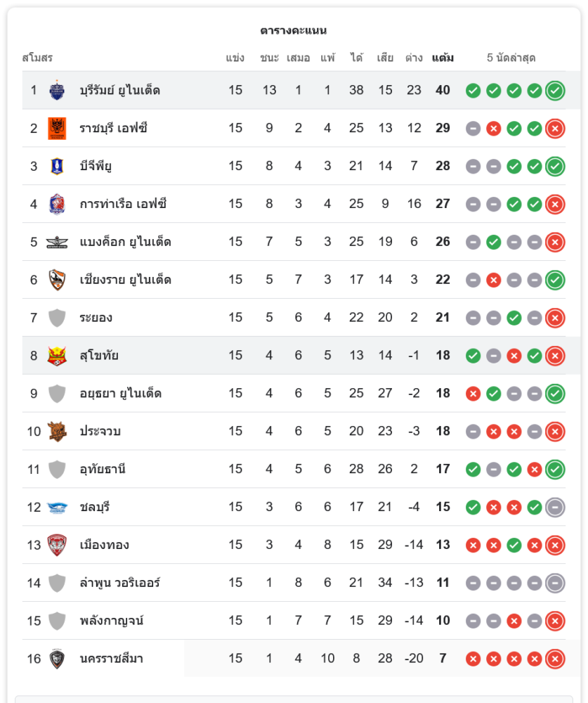The image size is (588, 703).
Task: Click the Chiangrai United crest
Action: [x=57, y=280]
